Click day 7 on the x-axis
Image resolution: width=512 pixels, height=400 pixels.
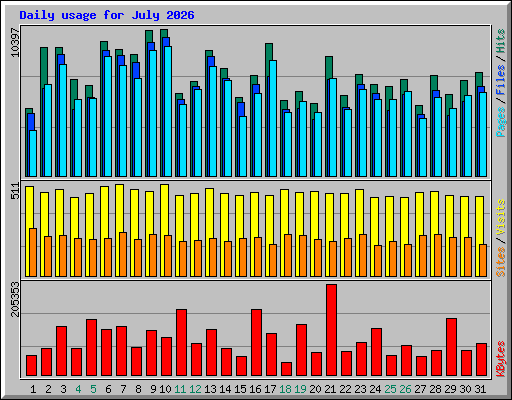[x=123, y=389]
